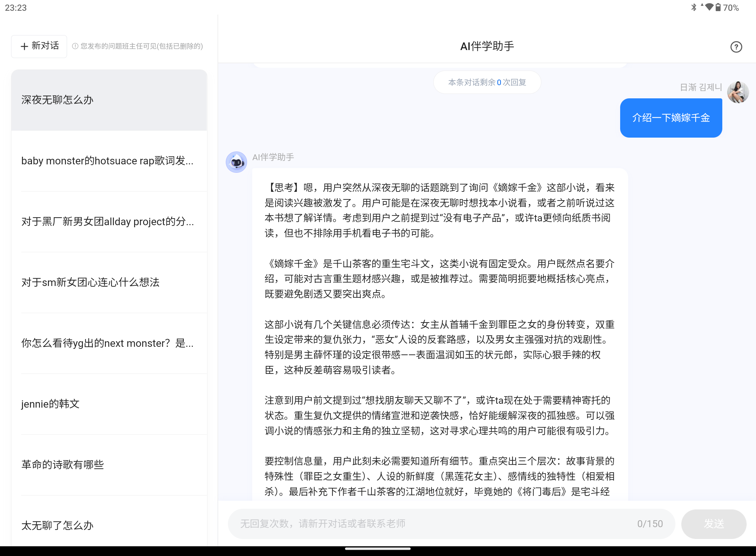
Task: Tap the AI assistant robot avatar
Action: click(x=236, y=162)
